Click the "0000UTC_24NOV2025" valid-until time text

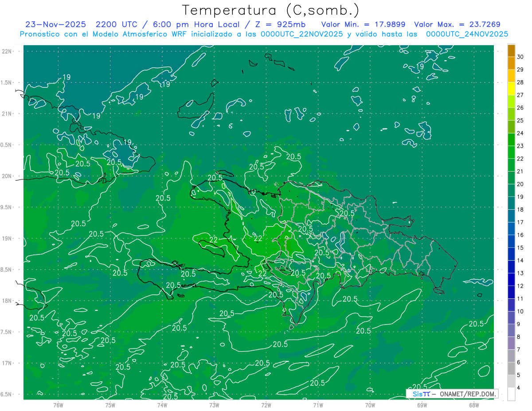(x=467, y=34)
